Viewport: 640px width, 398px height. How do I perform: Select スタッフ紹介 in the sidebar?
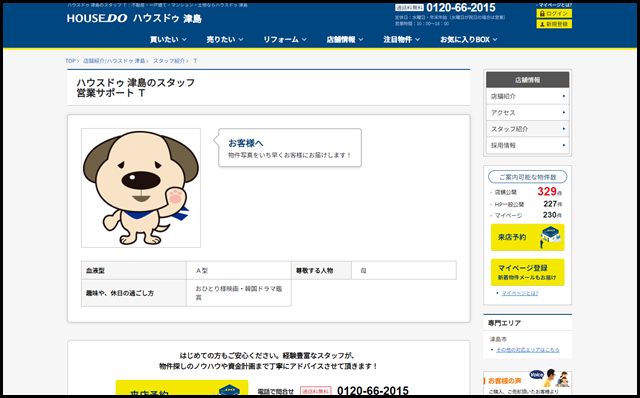point(527,129)
